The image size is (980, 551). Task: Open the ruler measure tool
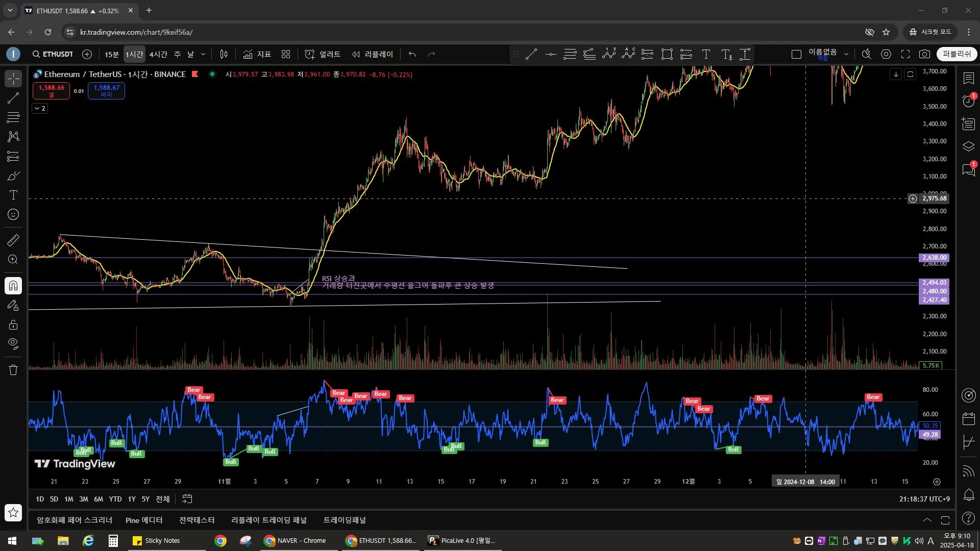point(13,240)
